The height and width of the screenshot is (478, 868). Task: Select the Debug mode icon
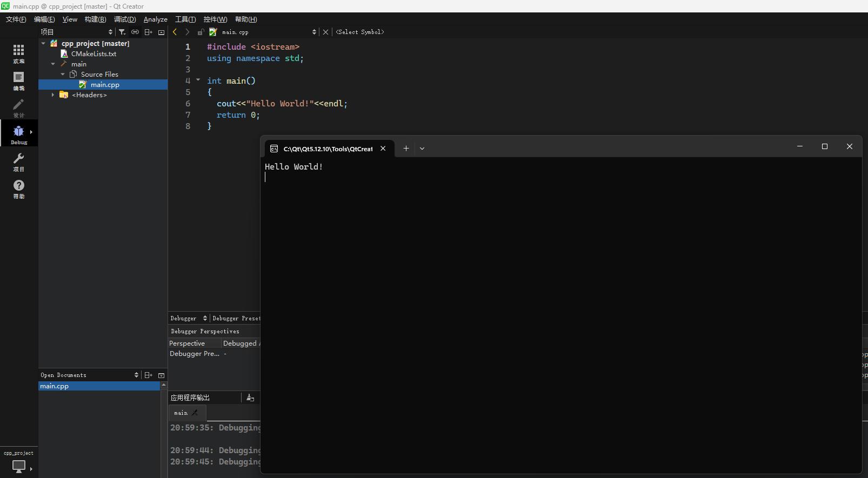[x=18, y=133]
